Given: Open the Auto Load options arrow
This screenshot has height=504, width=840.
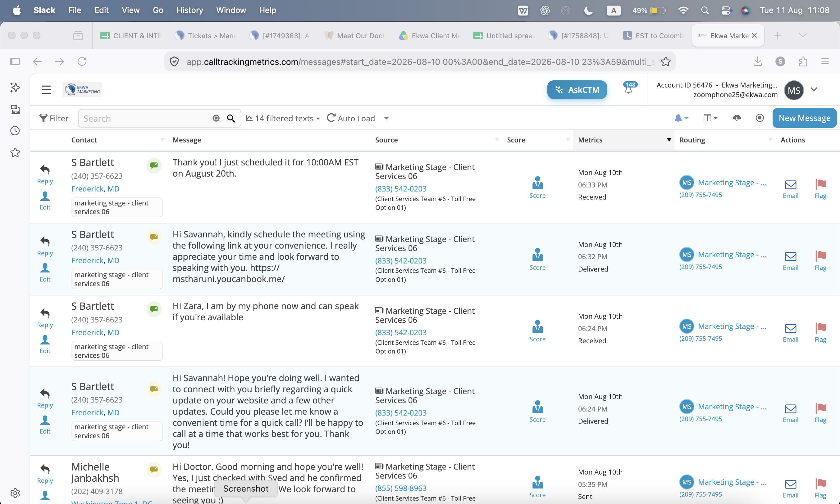Looking at the screenshot, I should [386, 118].
